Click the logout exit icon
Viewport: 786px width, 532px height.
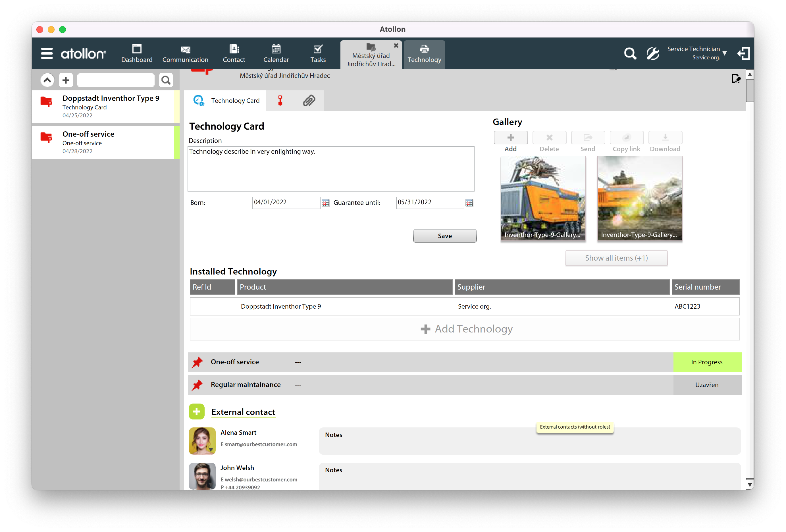[743, 53]
